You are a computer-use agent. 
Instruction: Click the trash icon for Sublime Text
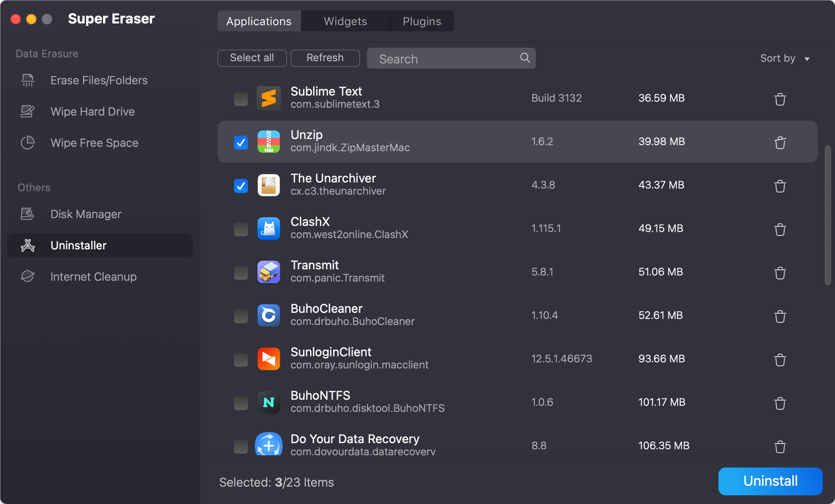pyautogui.click(x=780, y=99)
